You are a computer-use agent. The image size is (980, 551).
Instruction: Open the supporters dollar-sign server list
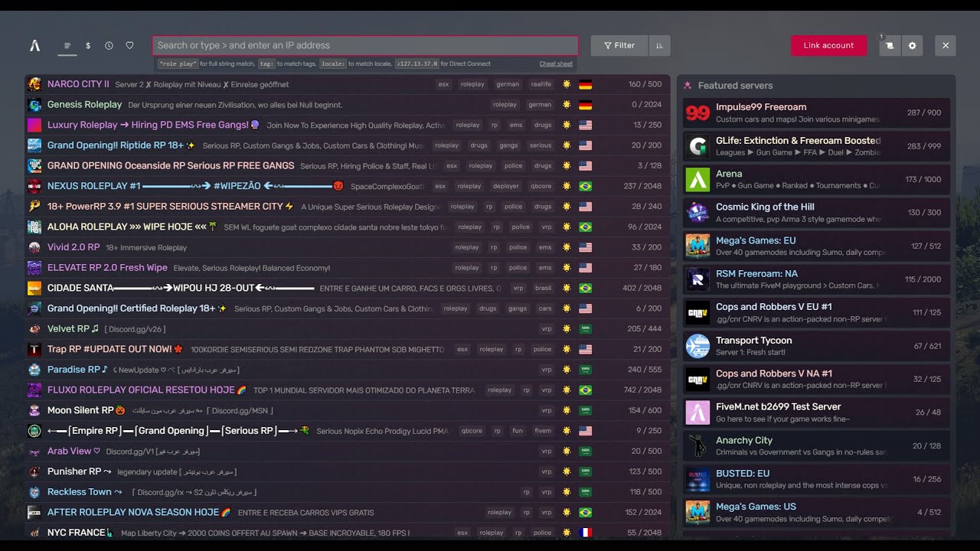coord(88,46)
